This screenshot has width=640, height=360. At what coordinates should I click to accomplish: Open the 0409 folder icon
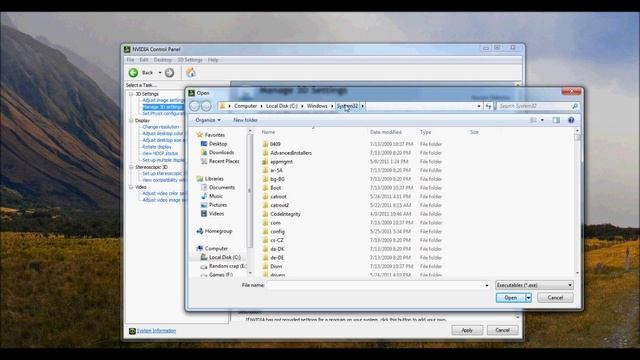point(265,144)
